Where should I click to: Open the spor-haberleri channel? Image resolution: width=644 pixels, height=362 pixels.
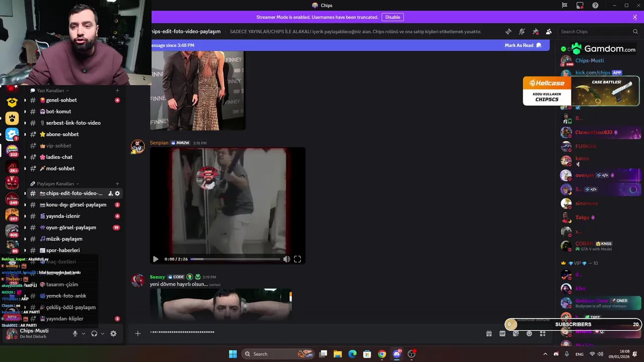tap(74, 250)
